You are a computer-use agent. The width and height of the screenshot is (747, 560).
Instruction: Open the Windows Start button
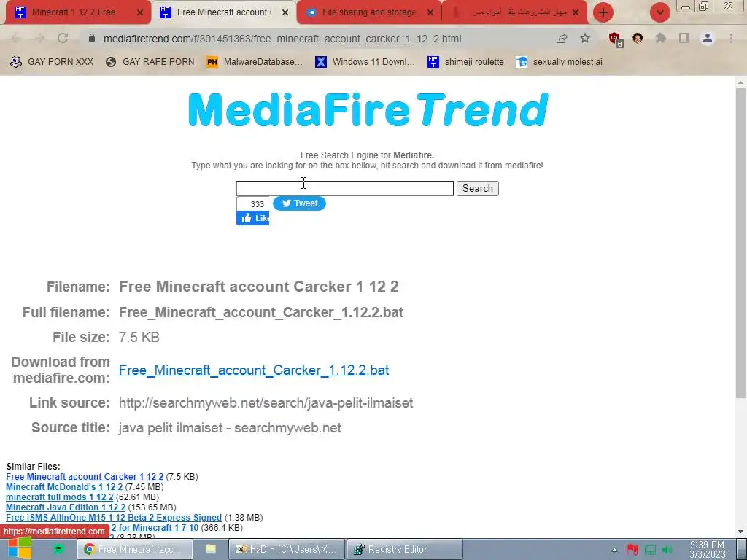[x=19, y=548]
